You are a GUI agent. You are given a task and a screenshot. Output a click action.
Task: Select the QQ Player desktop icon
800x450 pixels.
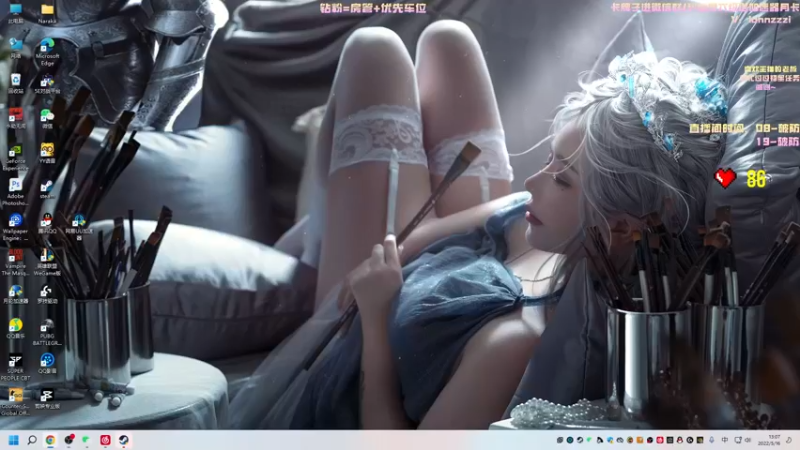click(47, 364)
